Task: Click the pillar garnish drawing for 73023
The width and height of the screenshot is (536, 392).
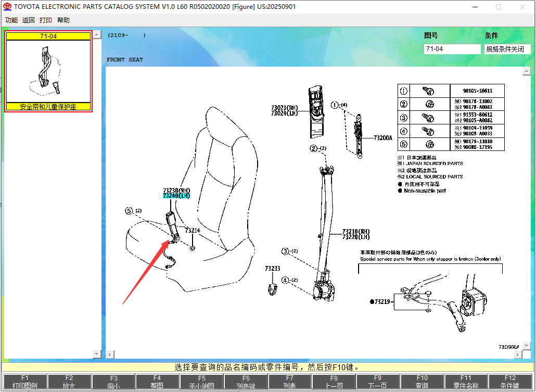Action: point(316,112)
